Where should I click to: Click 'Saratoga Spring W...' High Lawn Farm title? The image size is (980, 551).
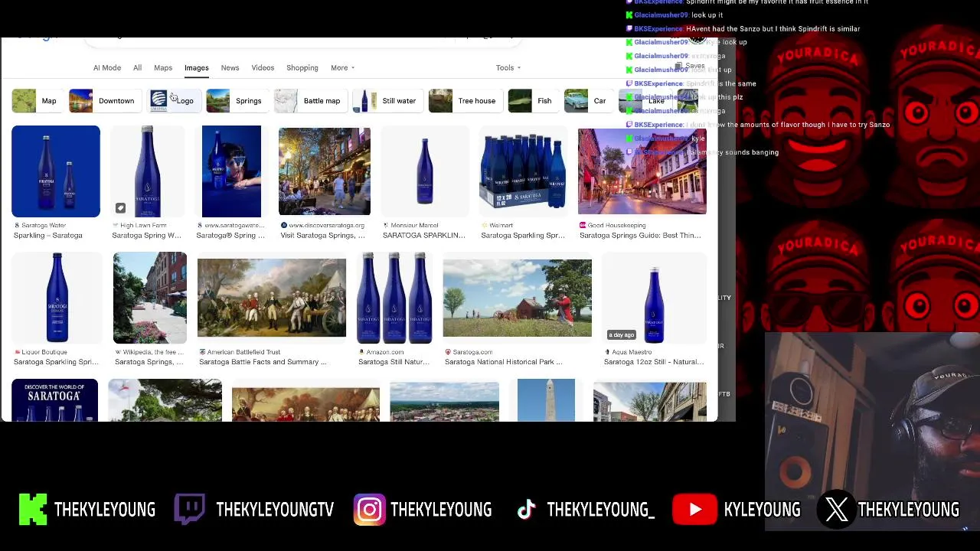point(146,236)
